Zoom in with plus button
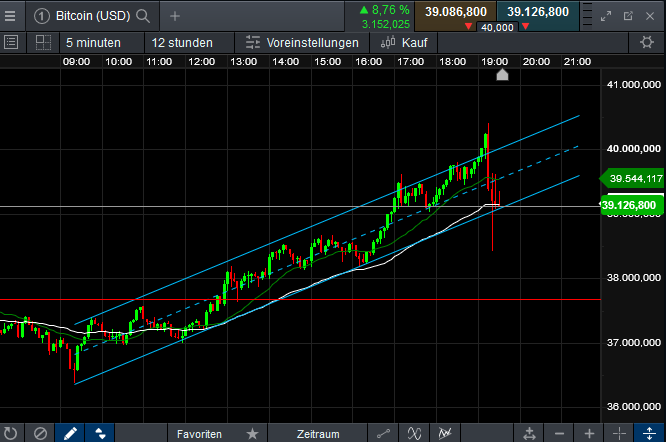This screenshot has width=666, height=442. (x=589, y=434)
